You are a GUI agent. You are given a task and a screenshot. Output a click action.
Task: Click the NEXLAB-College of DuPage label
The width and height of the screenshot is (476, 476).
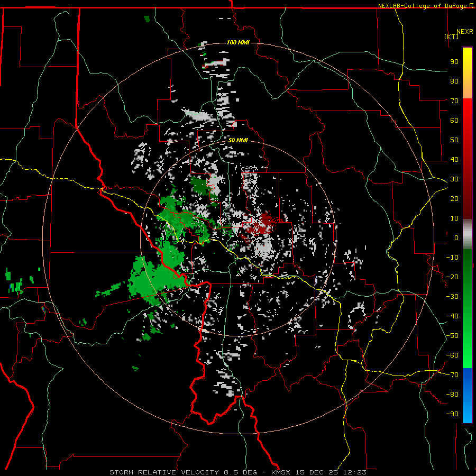[422, 6]
